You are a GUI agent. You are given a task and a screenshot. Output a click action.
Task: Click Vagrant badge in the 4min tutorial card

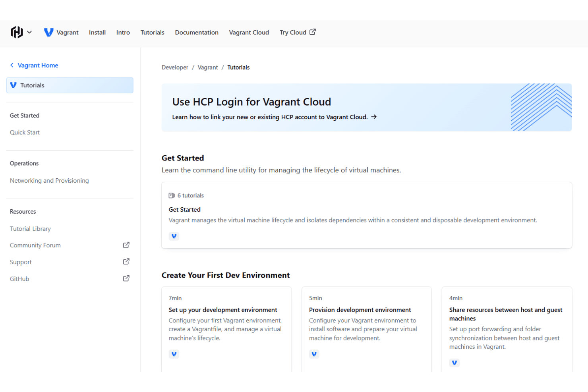(x=455, y=363)
